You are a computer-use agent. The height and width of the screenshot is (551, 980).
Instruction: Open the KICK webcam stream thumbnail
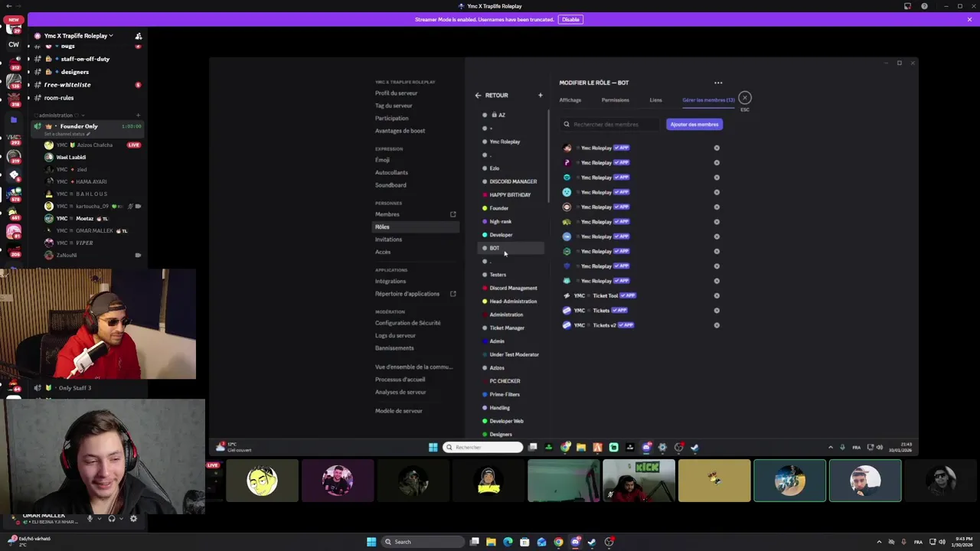click(x=639, y=481)
